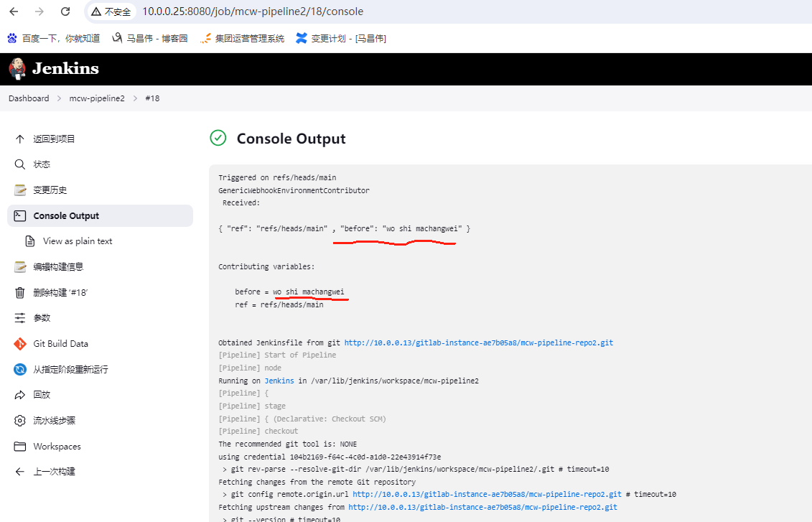
Task: Click the browser forward arrow
Action: coord(39,11)
